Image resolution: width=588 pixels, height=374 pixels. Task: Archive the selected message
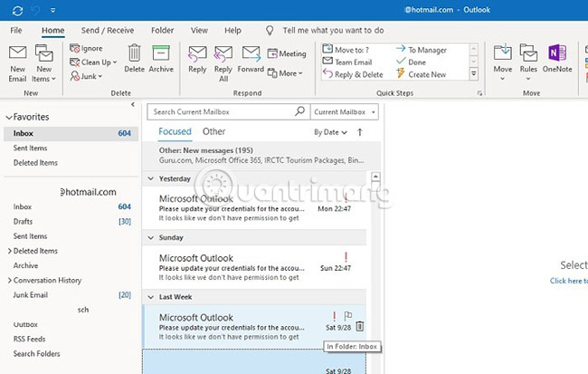click(x=161, y=59)
